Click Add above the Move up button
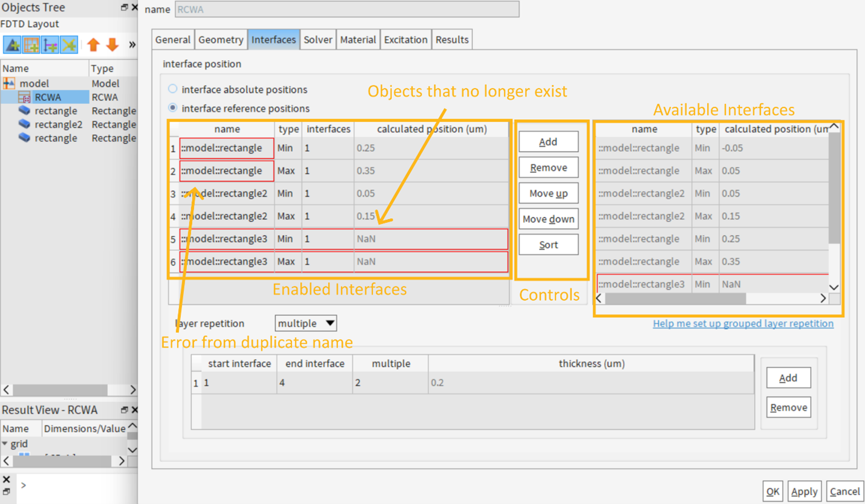865x504 pixels. tap(549, 142)
